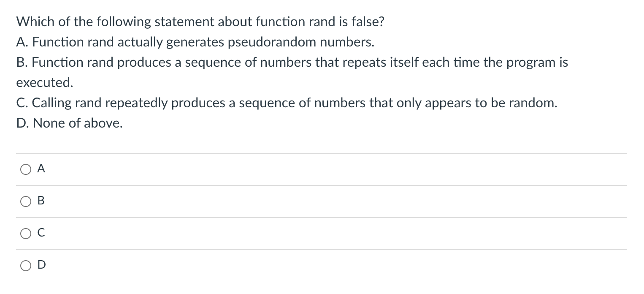Screen dimensions: 644x294
Task: Click the question sentence ending in 'is false?'
Action: point(200,22)
